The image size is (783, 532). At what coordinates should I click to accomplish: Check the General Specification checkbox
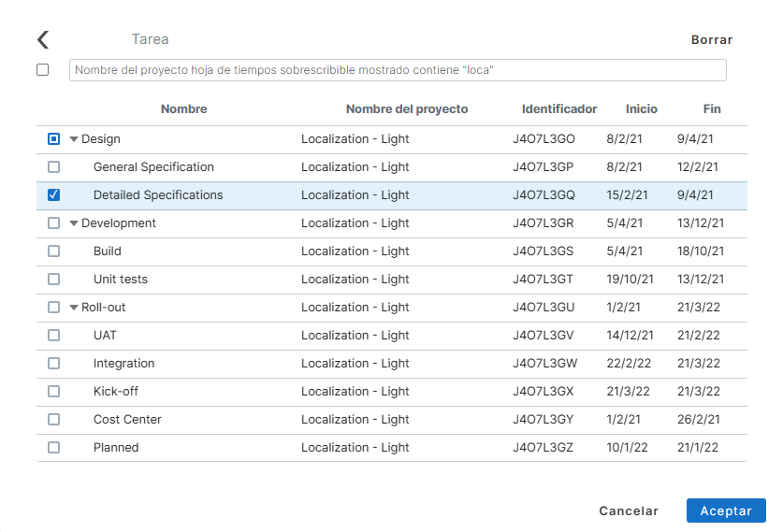53,167
